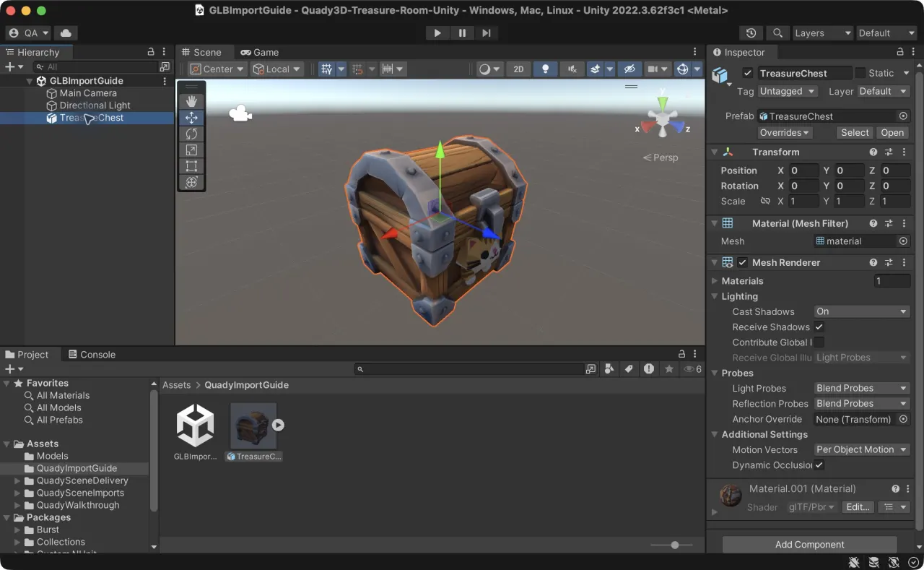Click the Pause button
Image resolution: width=924 pixels, height=570 pixels.
(462, 33)
